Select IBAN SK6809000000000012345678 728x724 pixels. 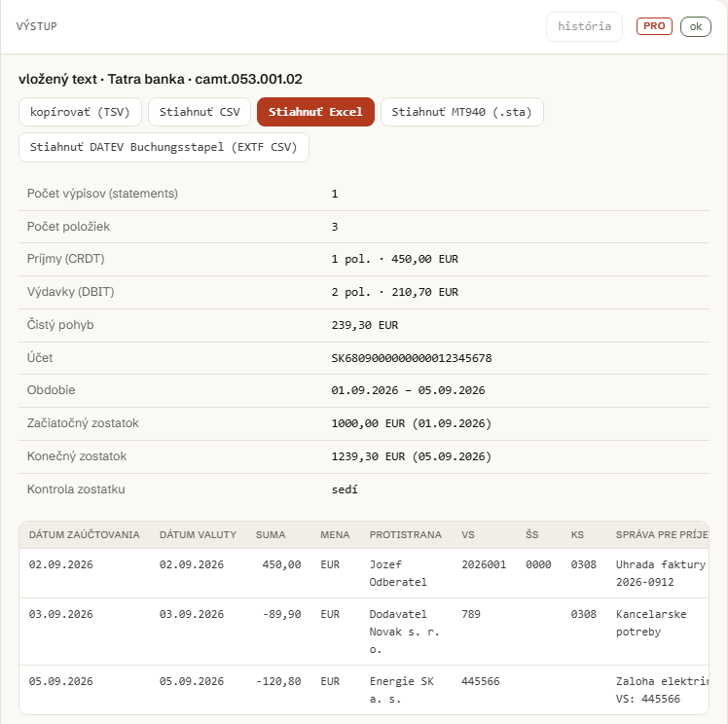412,358
